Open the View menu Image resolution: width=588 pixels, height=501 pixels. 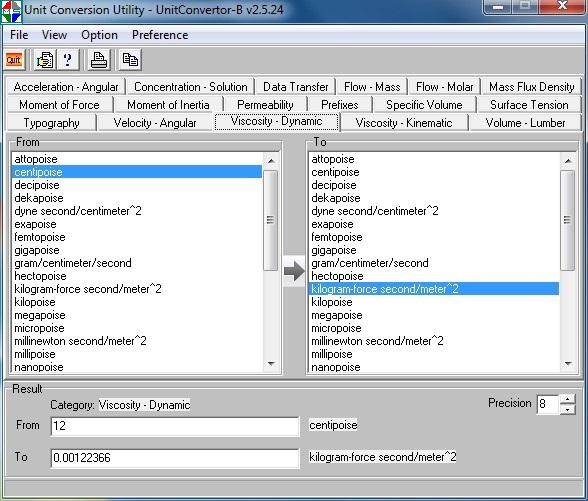pyautogui.click(x=54, y=35)
